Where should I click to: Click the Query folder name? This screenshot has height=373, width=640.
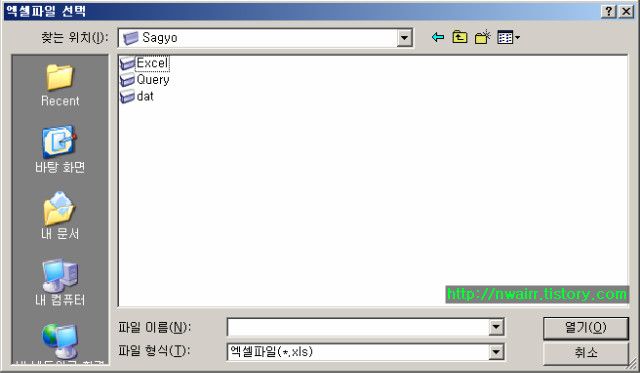click(153, 80)
